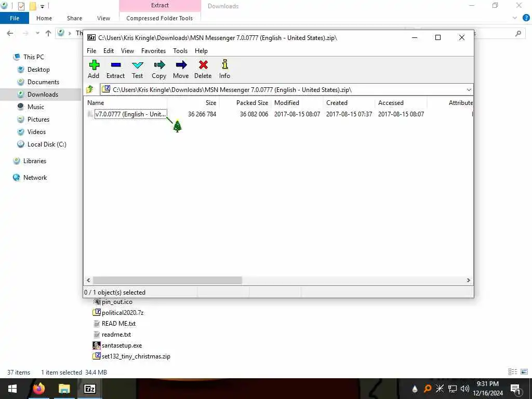Select the readme.txt file

(112, 335)
